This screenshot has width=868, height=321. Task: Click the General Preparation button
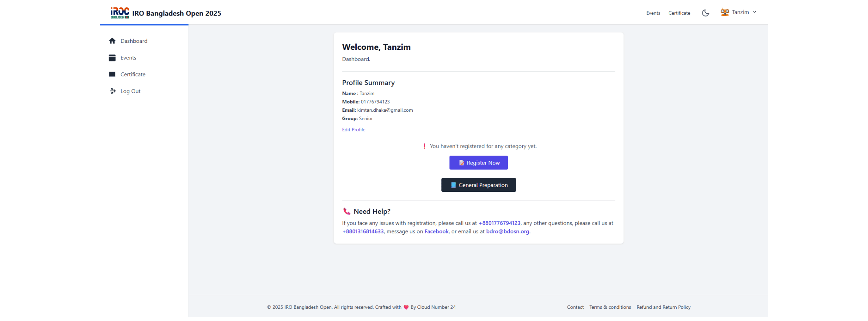coord(478,185)
